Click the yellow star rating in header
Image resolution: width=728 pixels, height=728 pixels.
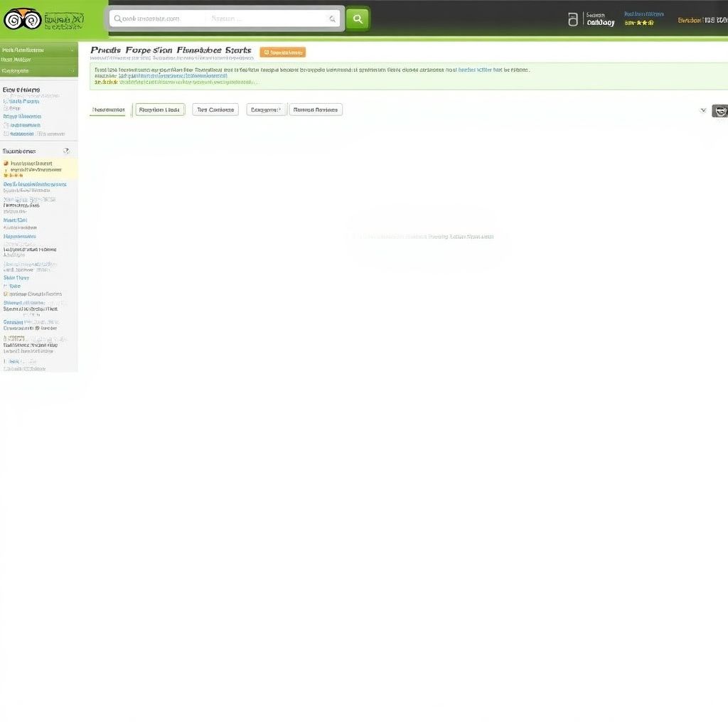pos(639,23)
